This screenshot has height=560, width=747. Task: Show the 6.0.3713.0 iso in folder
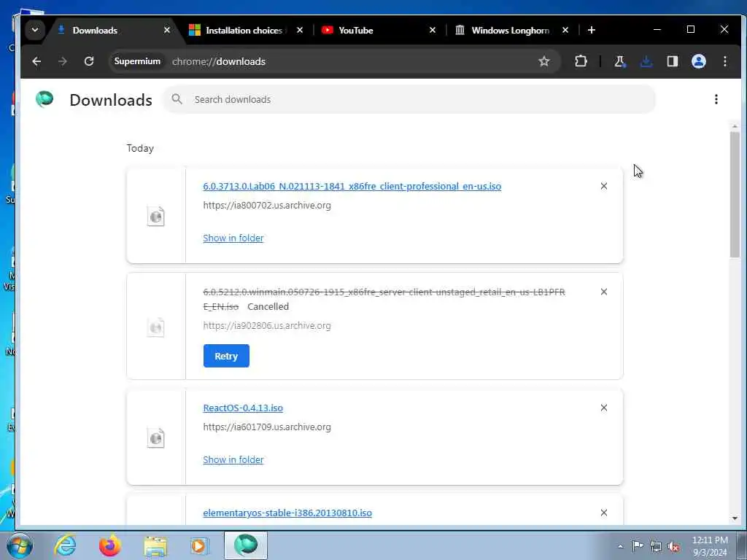pos(233,238)
